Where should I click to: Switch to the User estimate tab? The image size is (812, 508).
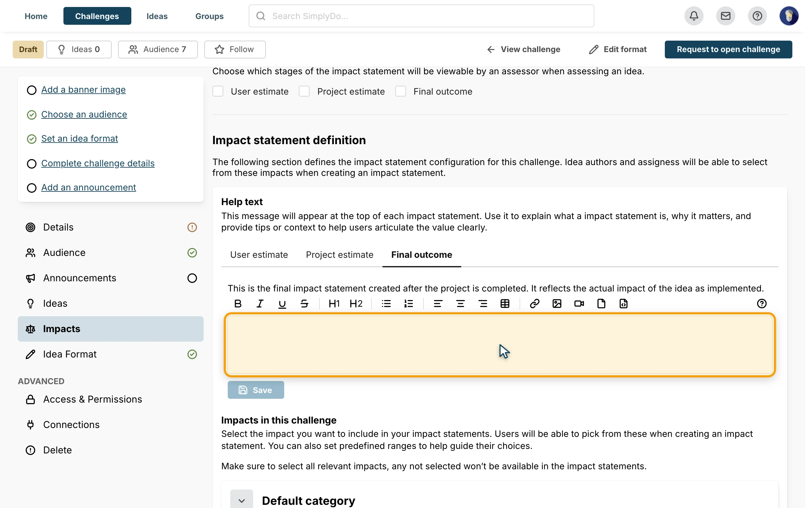pos(259,255)
